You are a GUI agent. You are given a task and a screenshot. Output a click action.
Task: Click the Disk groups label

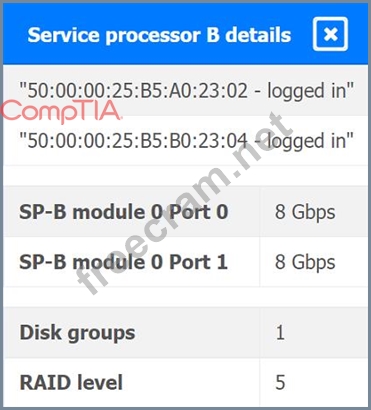pos(77,333)
